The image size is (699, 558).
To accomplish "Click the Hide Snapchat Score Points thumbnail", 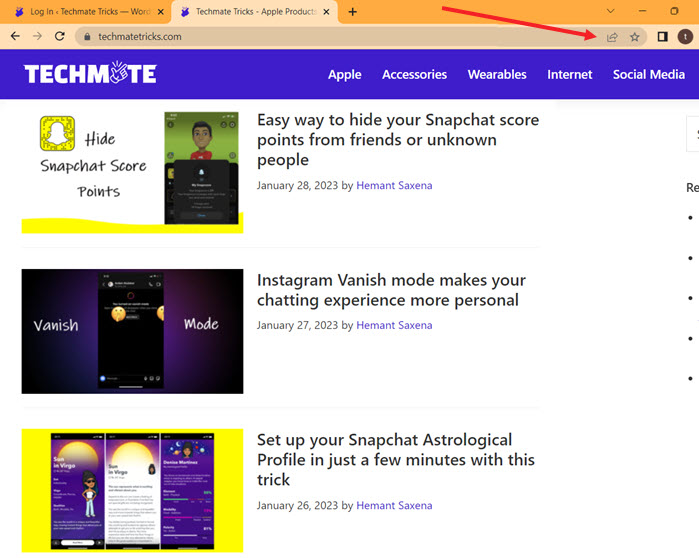I will 132,172.
